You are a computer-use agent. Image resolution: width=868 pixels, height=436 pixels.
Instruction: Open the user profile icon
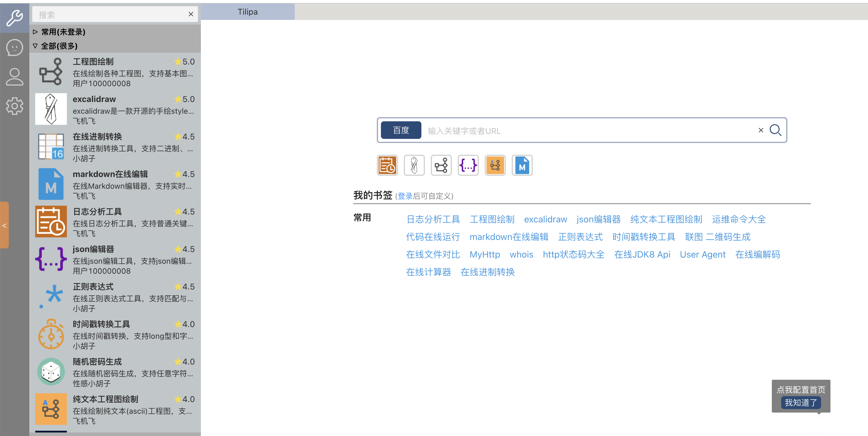[x=14, y=77]
